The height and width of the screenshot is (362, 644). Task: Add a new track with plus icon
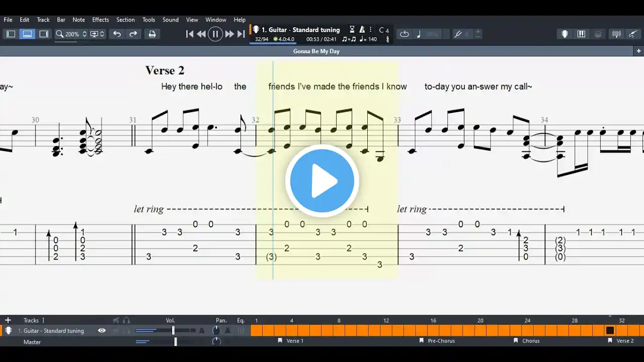pyautogui.click(x=8, y=320)
